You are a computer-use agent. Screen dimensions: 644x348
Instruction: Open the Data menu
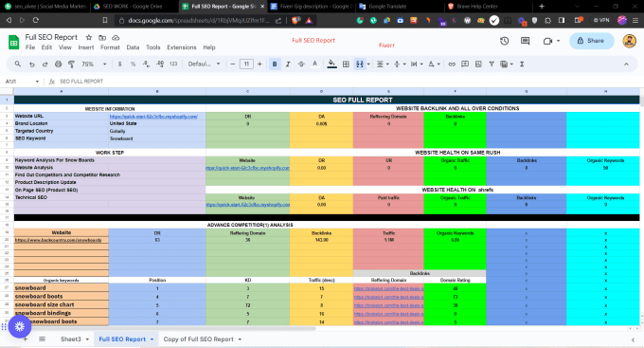point(133,47)
